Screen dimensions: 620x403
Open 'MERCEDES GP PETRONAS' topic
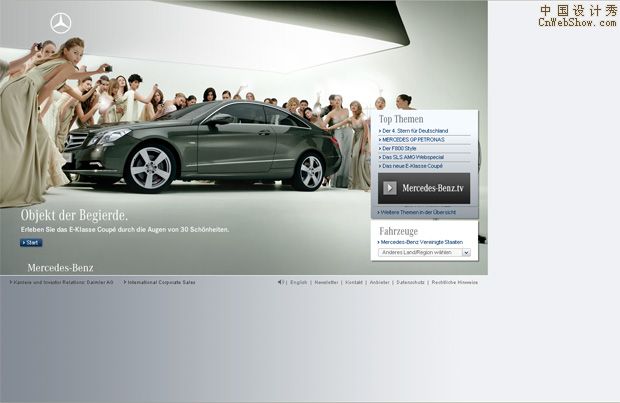[x=412, y=140]
